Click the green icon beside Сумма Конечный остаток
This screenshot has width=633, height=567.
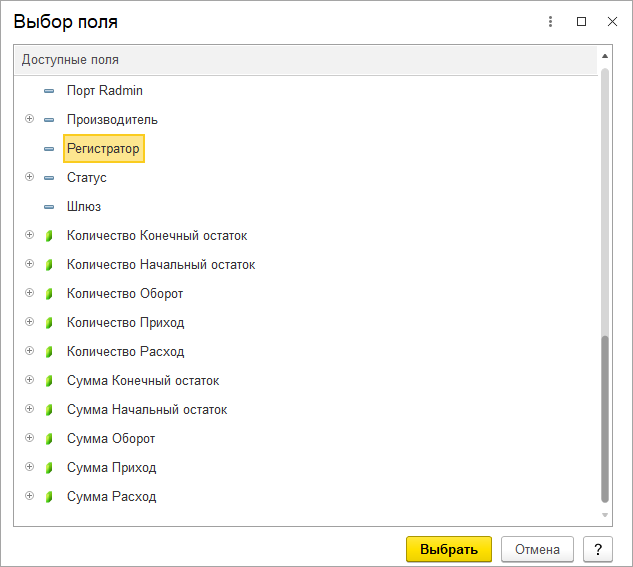tap(48, 381)
